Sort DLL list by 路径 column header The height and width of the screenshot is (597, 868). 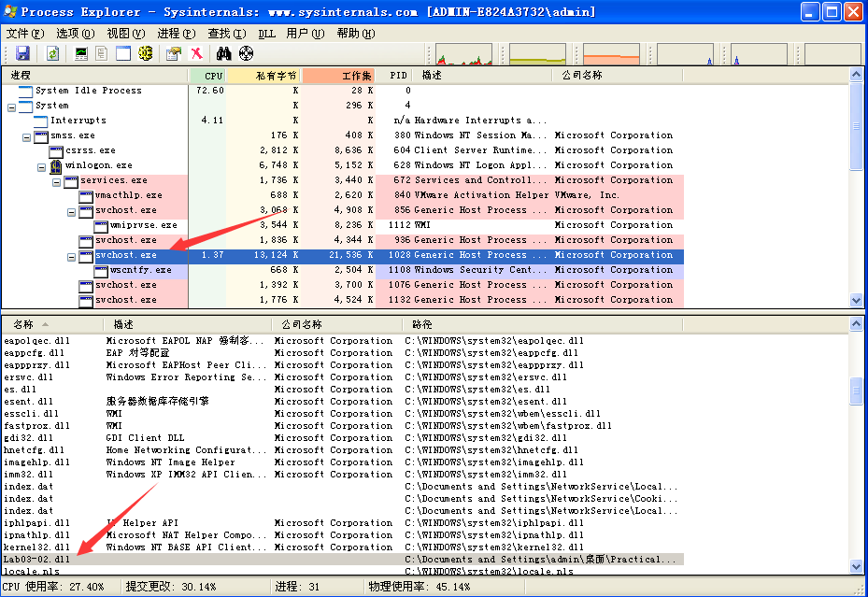[543, 324]
